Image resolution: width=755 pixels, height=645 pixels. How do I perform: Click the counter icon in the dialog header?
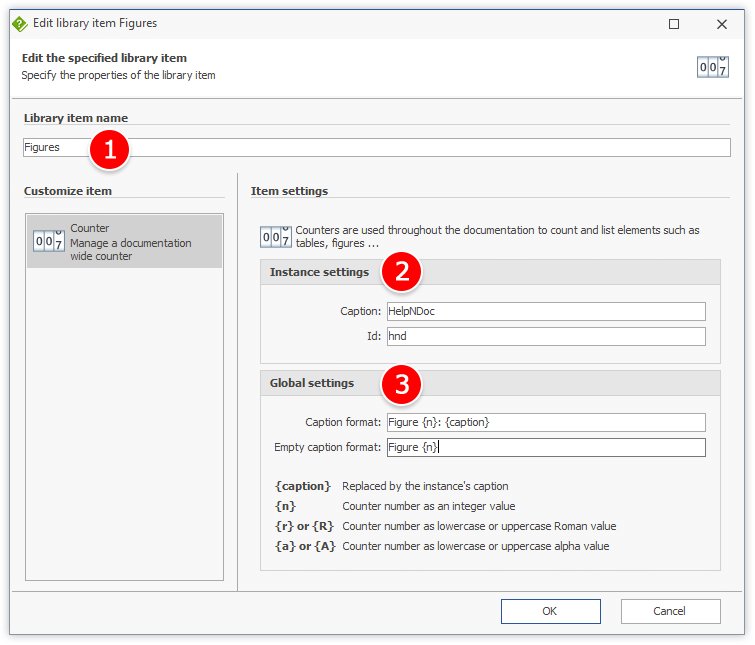click(x=713, y=66)
